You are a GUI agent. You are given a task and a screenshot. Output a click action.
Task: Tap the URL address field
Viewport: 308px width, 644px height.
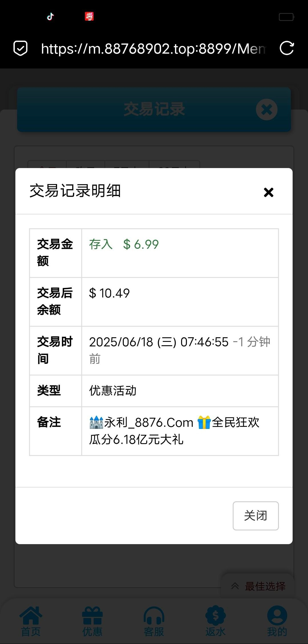tap(153, 49)
